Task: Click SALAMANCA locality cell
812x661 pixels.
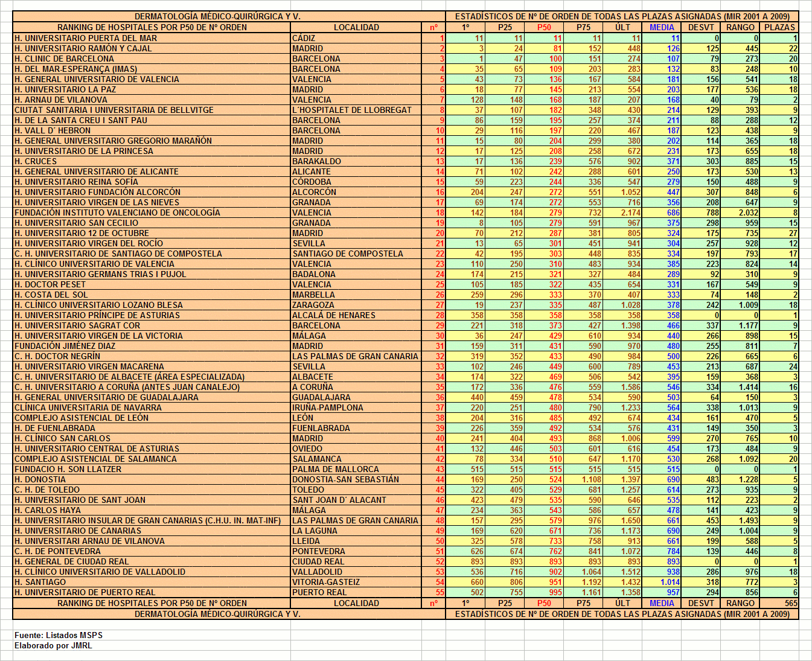Action: (x=356, y=459)
